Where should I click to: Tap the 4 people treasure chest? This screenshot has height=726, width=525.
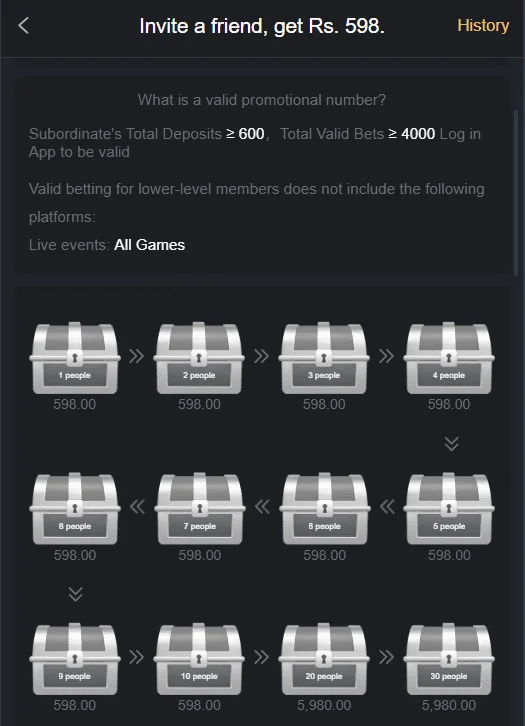click(449, 358)
